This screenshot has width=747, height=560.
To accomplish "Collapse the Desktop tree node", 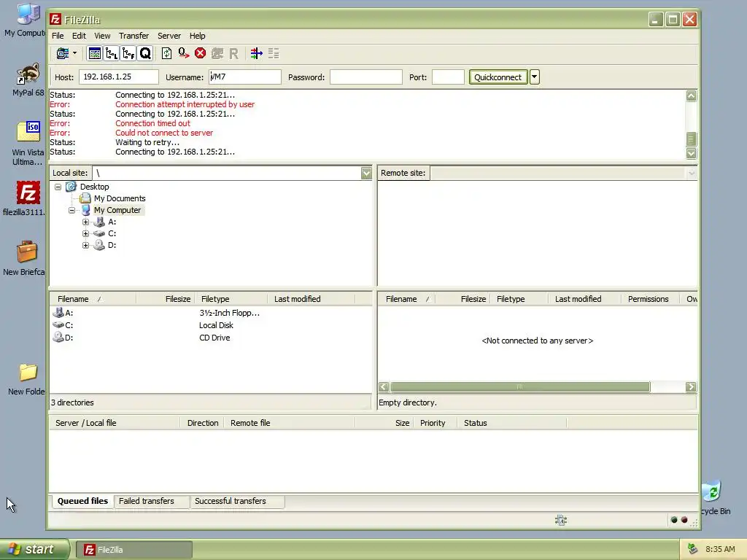I will 58,187.
